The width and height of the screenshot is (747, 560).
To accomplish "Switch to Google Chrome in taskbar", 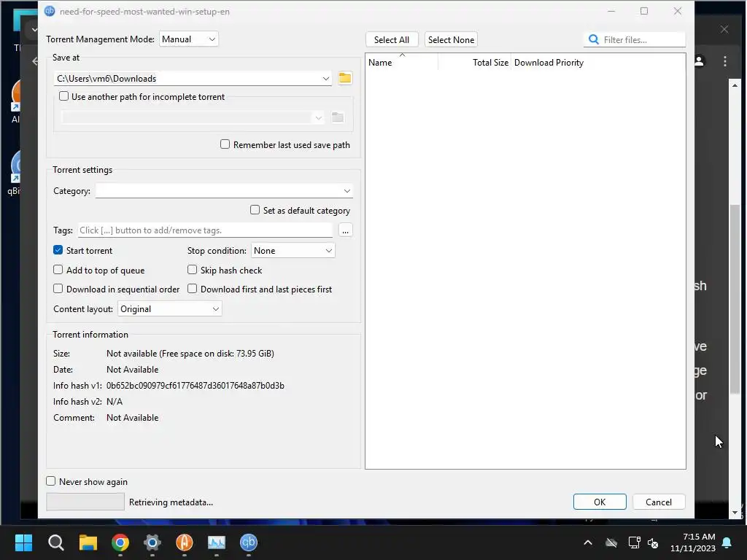I will pyautogui.click(x=120, y=542).
